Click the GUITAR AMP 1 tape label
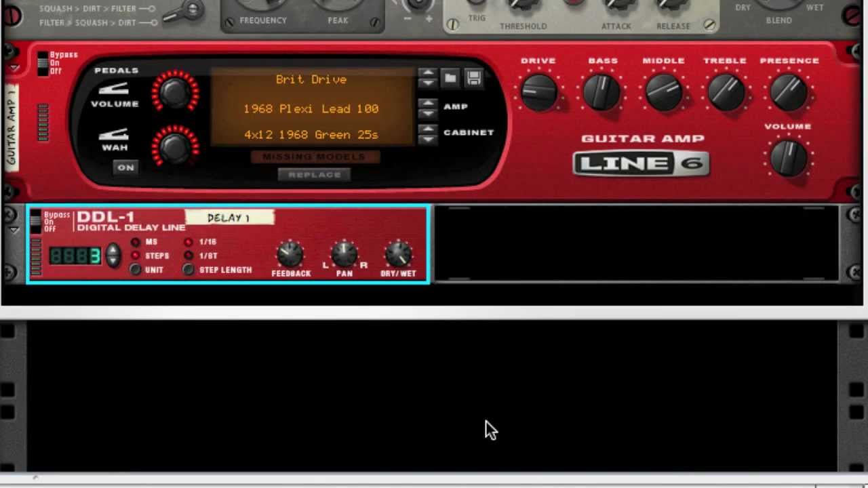Viewport: 868px width, 488px height. [x=11, y=127]
